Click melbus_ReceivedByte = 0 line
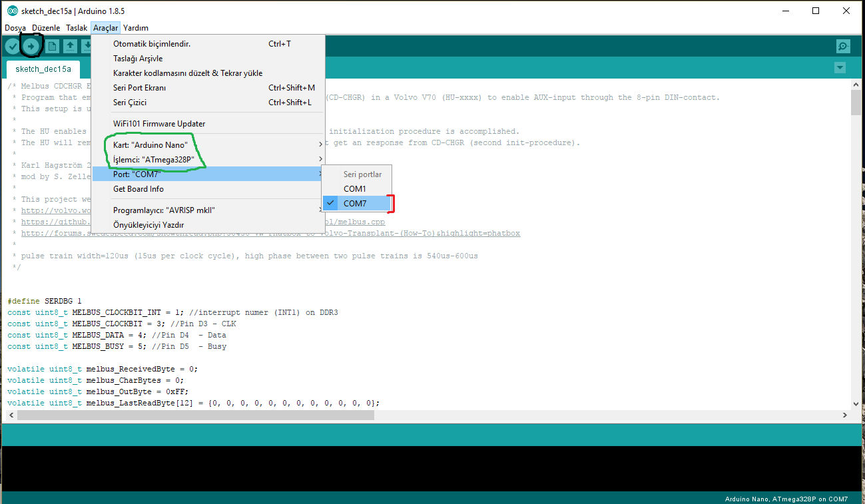 click(x=103, y=369)
